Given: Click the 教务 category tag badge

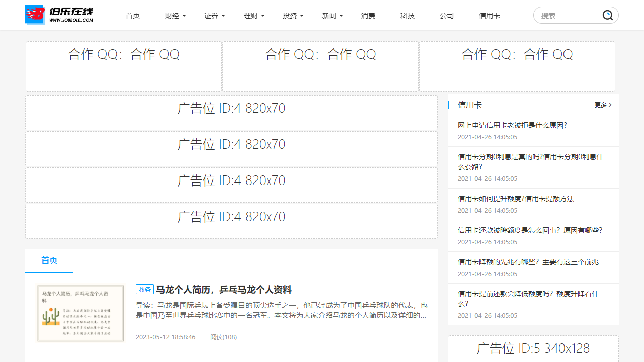Looking at the screenshot, I should tap(144, 290).
